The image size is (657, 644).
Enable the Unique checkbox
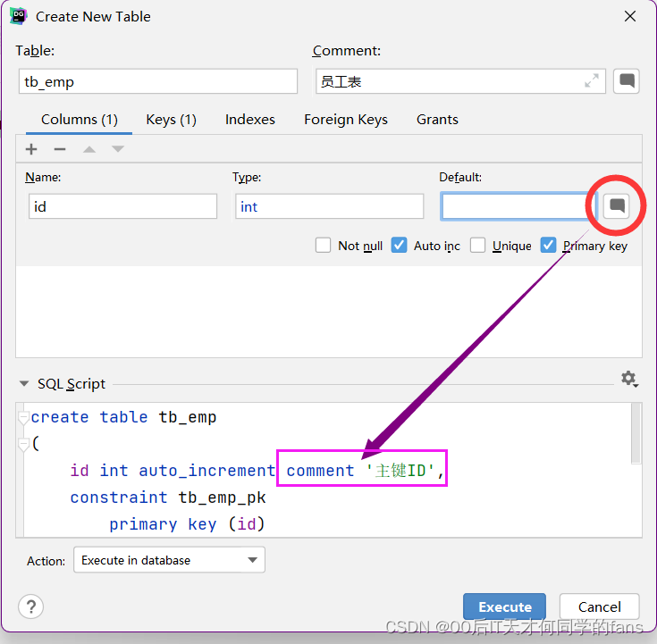pyautogui.click(x=477, y=246)
